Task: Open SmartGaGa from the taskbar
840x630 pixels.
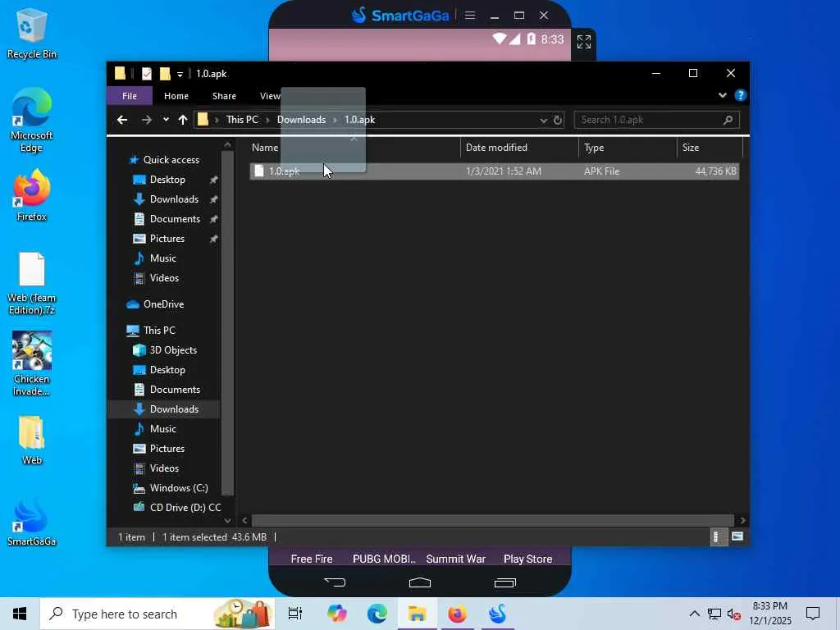Action: (x=497, y=614)
